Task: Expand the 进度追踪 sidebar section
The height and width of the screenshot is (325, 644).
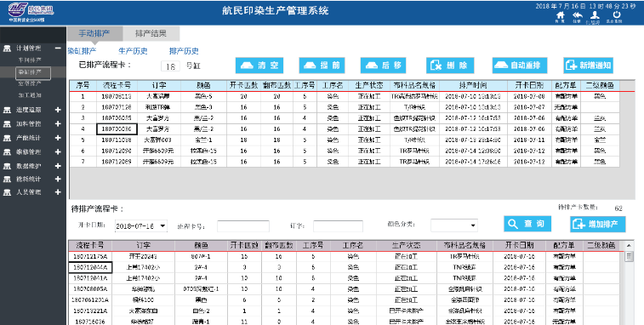Action: pos(58,110)
